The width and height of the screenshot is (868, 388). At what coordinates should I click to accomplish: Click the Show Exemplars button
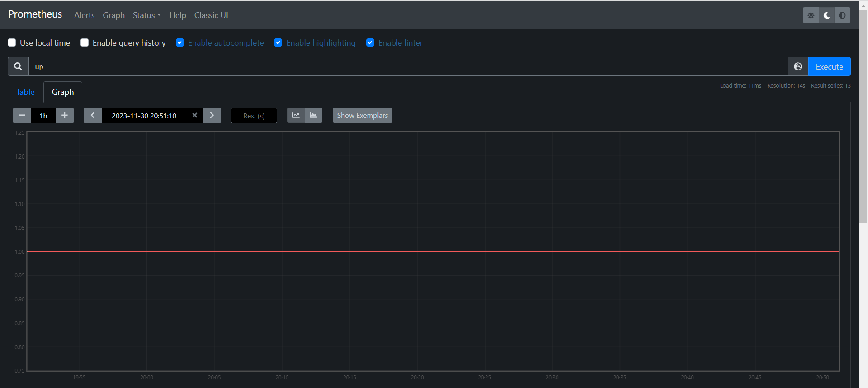363,115
